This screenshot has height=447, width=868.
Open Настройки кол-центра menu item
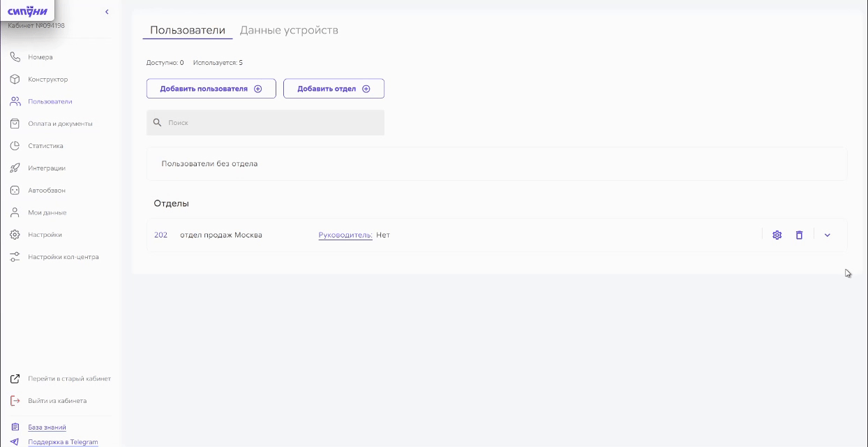[x=63, y=257]
